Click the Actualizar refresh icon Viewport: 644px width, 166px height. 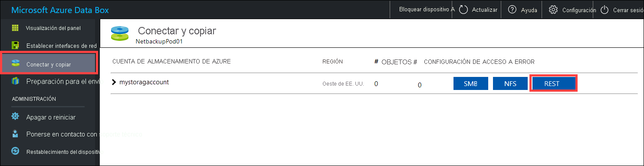tap(463, 10)
